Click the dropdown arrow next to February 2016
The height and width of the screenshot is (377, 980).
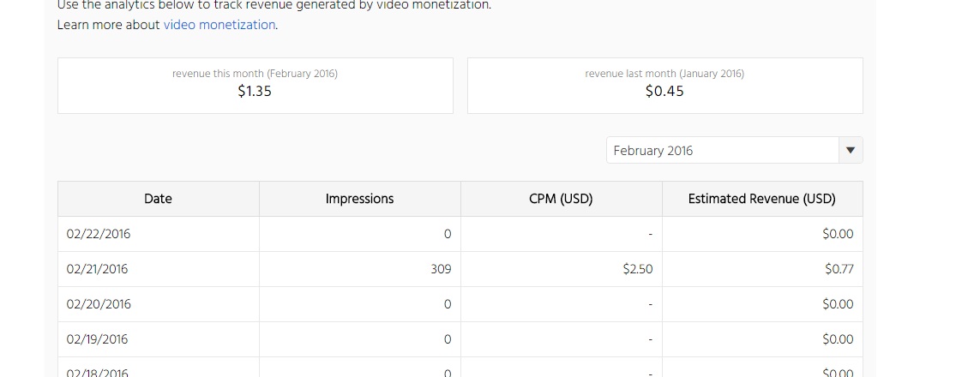click(x=850, y=150)
